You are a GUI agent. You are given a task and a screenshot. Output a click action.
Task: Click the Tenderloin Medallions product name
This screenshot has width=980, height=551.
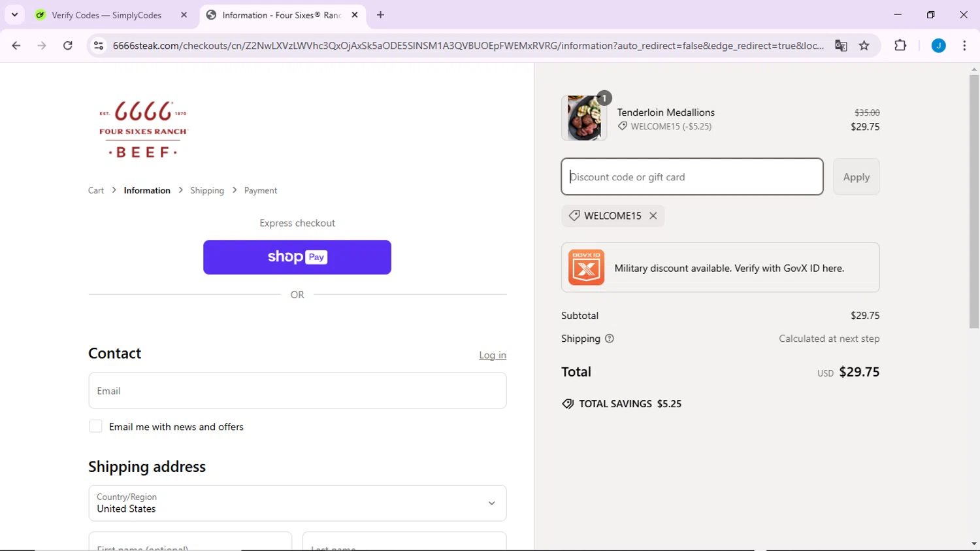coord(666,112)
